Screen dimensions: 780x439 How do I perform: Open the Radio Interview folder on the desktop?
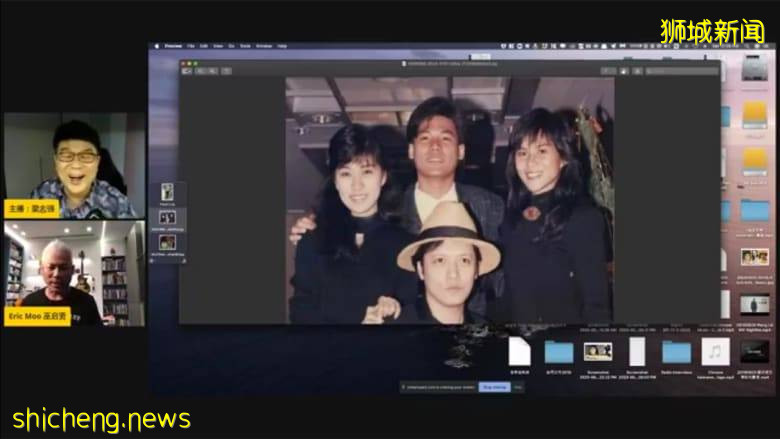tap(676, 352)
